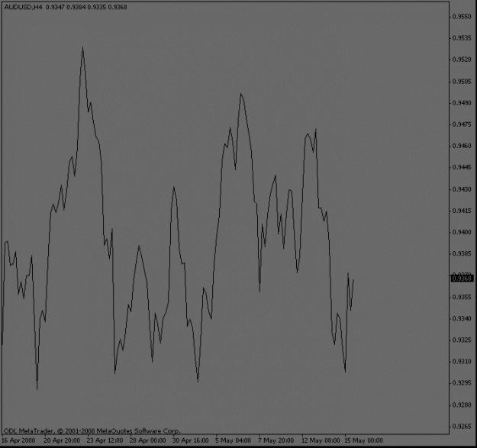
Task: Click the 23 Apr 12:00 time label
Action: pyautogui.click(x=105, y=440)
